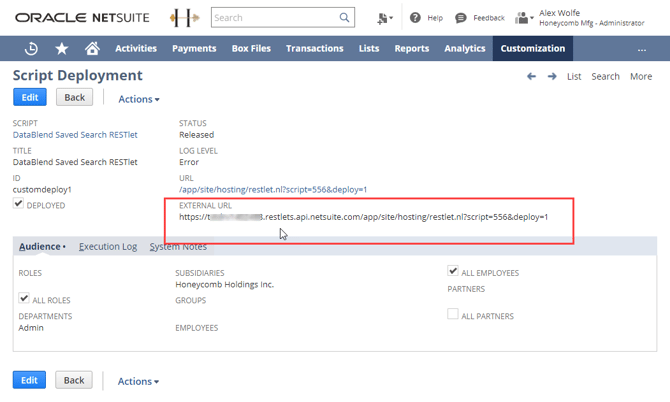
Task: Click the top Edit button
Action: (x=30, y=97)
